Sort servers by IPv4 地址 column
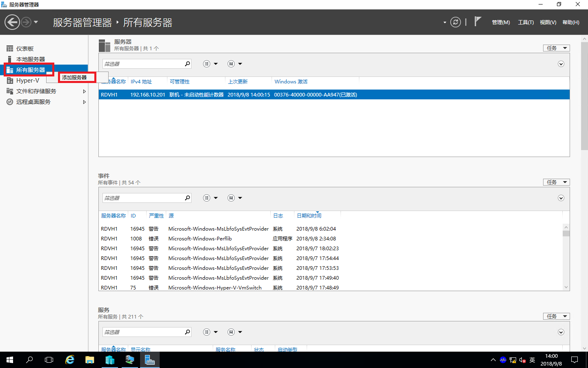The width and height of the screenshot is (588, 368). [141, 82]
